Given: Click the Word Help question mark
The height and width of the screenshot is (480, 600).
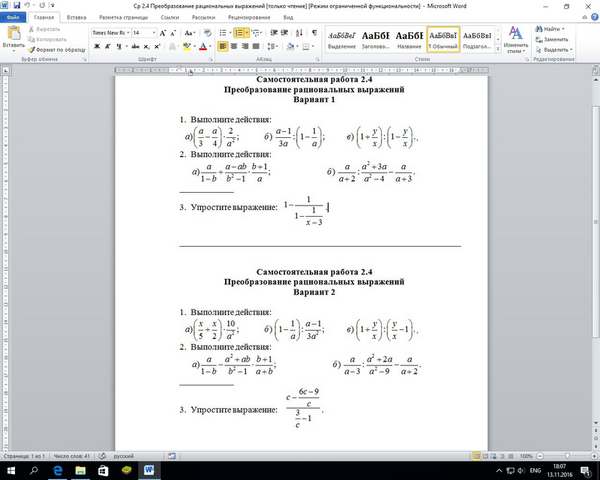Looking at the screenshot, I should click(x=595, y=17).
